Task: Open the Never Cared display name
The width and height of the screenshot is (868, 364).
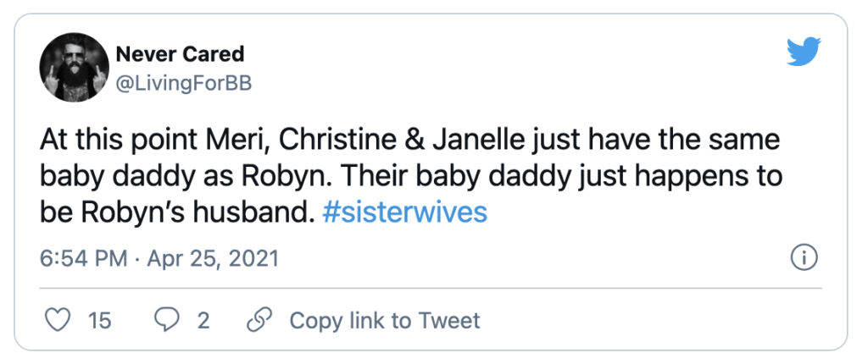Action: pos(179,54)
